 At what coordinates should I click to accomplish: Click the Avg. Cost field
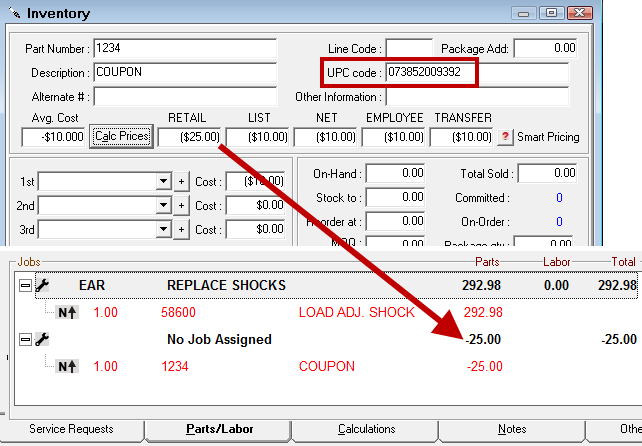pyautogui.click(x=53, y=137)
